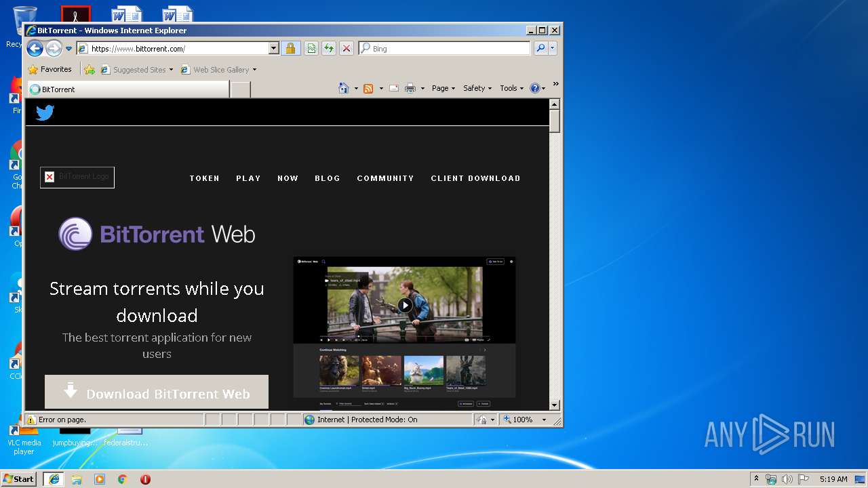868x488 pixels.
Task: Open the Page menu
Action: coord(443,88)
